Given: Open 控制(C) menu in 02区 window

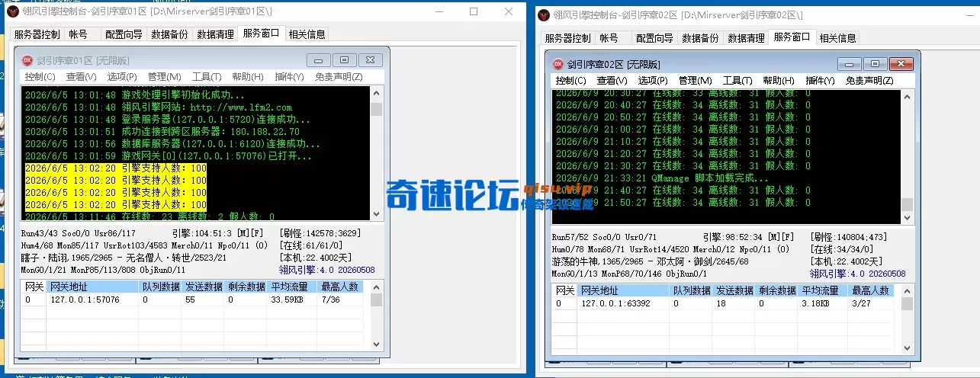Looking at the screenshot, I should point(570,81).
